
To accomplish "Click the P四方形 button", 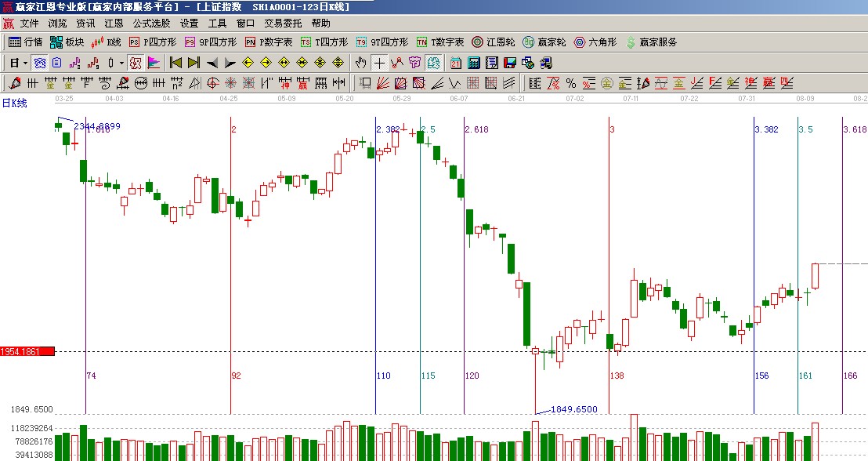I will [x=152, y=42].
